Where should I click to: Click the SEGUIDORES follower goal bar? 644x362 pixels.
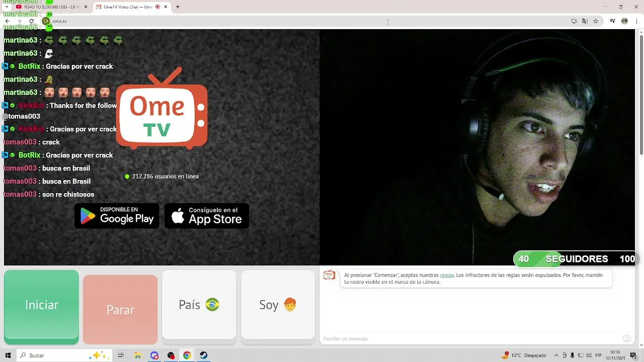[x=576, y=259]
